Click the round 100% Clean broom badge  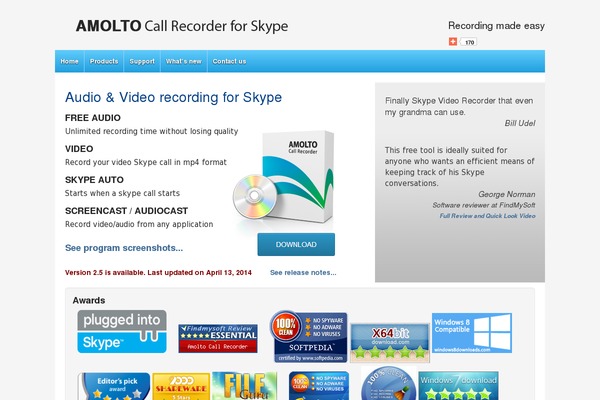pyautogui.click(x=388, y=384)
